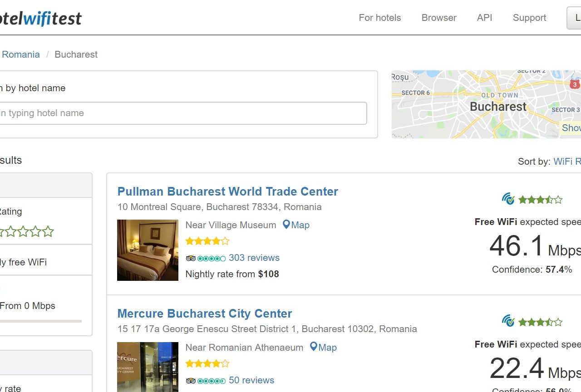Go to Romania breadcrumb link
The height and width of the screenshot is (392, 581).
(21, 54)
